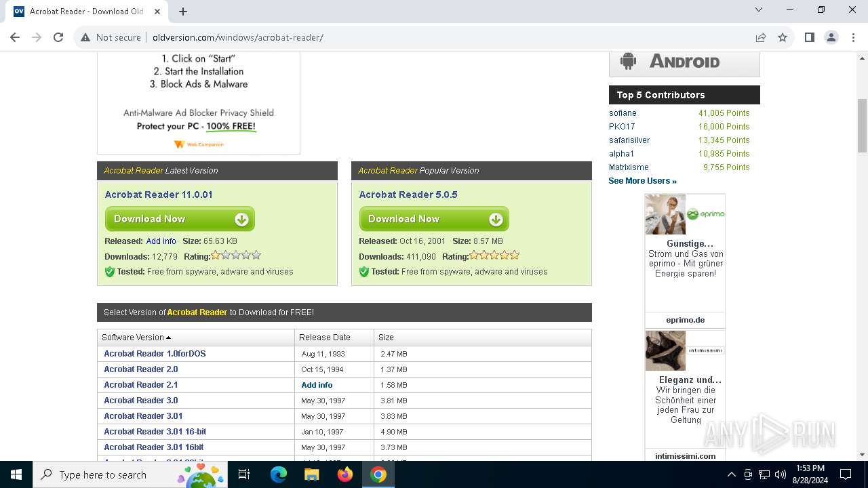Open Acrobat Reader 2.0 version
Image resolution: width=868 pixels, height=488 pixels.
point(141,369)
